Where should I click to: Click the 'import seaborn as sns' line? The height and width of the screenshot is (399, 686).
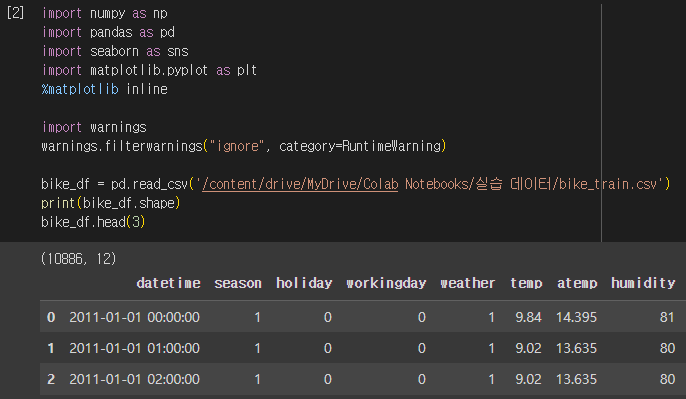pos(115,51)
